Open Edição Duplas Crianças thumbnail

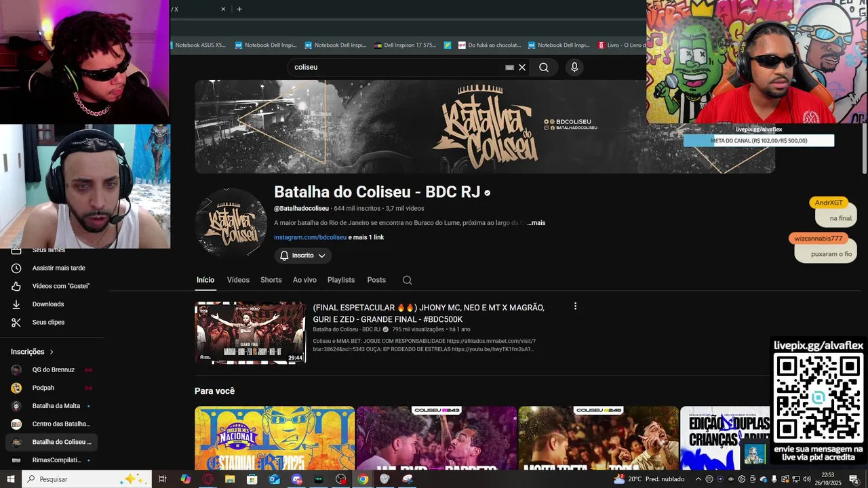pyautogui.click(x=726, y=438)
